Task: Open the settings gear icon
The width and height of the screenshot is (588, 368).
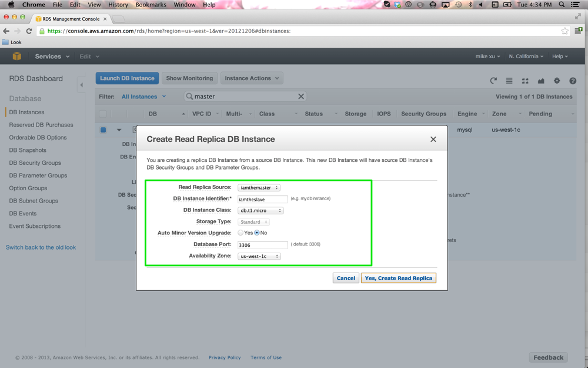Action: click(557, 81)
